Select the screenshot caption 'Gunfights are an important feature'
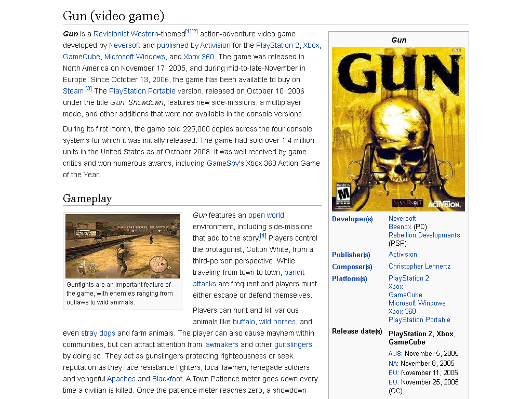532x399 pixels. [120, 293]
